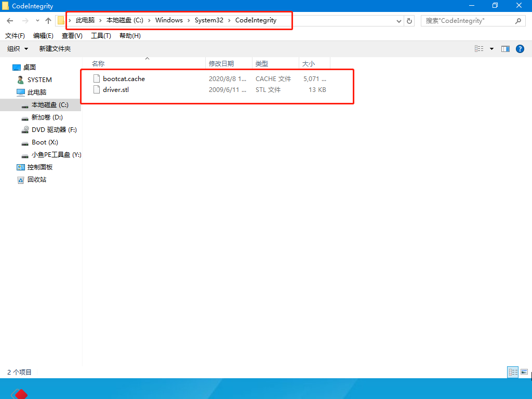Open Help with the question mark icon

coord(520,49)
